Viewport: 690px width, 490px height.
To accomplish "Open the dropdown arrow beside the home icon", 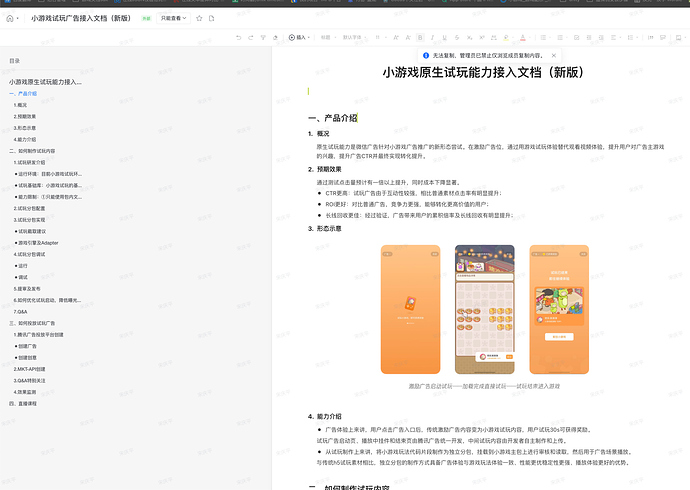I will tap(18, 18).
